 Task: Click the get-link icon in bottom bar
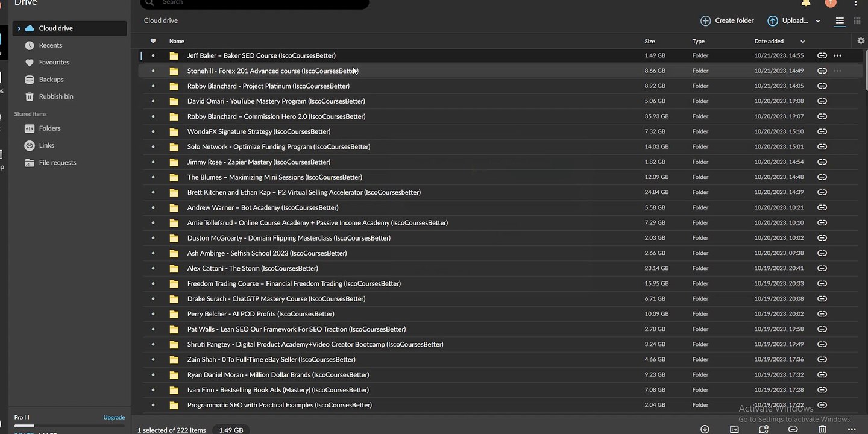click(x=793, y=429)
